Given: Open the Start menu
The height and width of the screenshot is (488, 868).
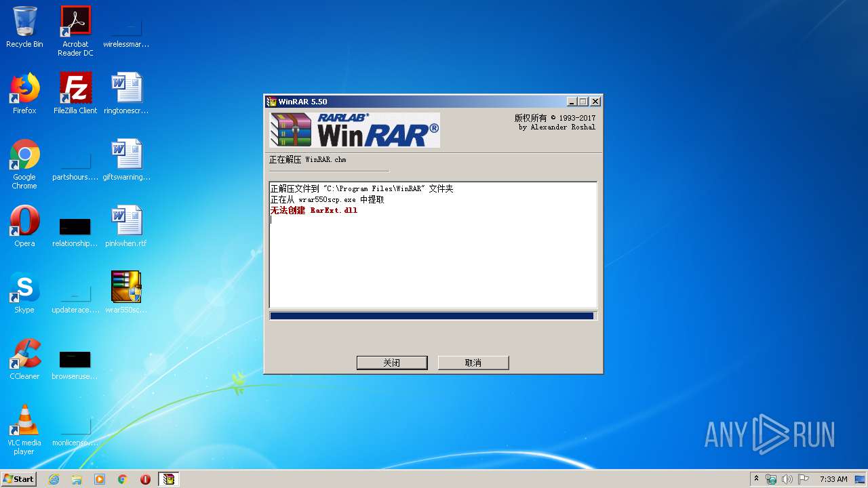Looking at the screenshot, I should [18, 479].
